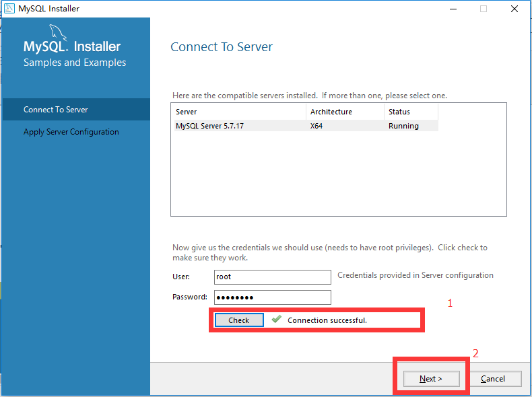Image resolution: width=532 pixels, height=397 pixels.
Task: Click the Samples and Examples subtitle
Action: [75, 63]
